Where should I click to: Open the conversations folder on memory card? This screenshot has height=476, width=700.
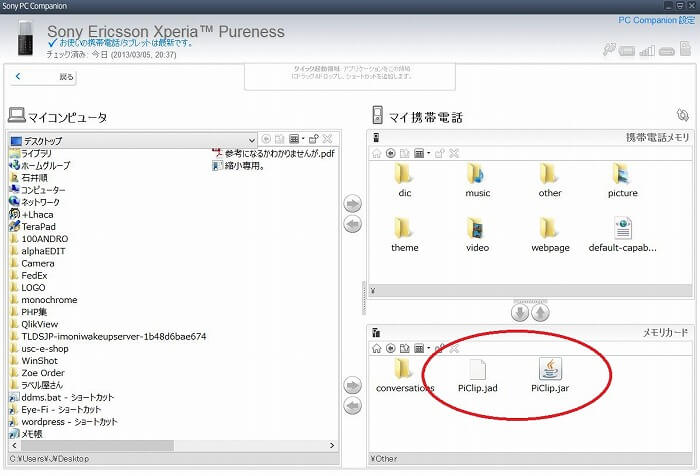tap(405, 374)
